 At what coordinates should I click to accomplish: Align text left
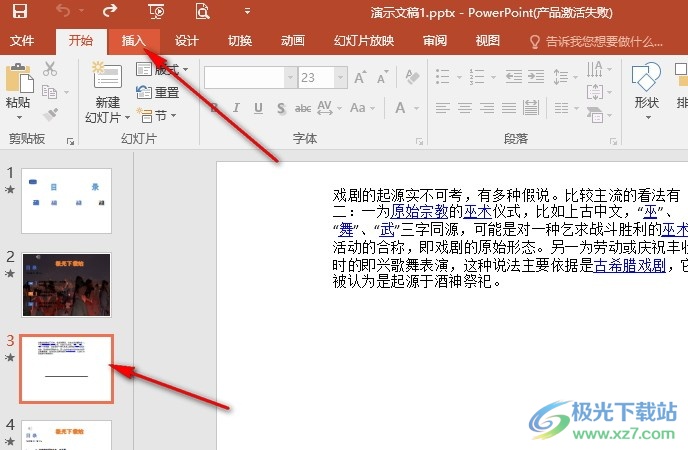tap(443, 107)
